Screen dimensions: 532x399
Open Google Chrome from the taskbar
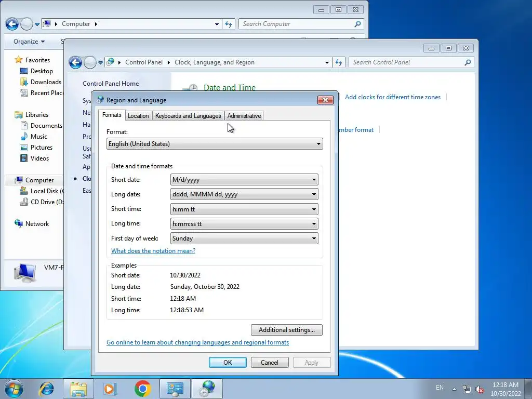click(142, 389)
